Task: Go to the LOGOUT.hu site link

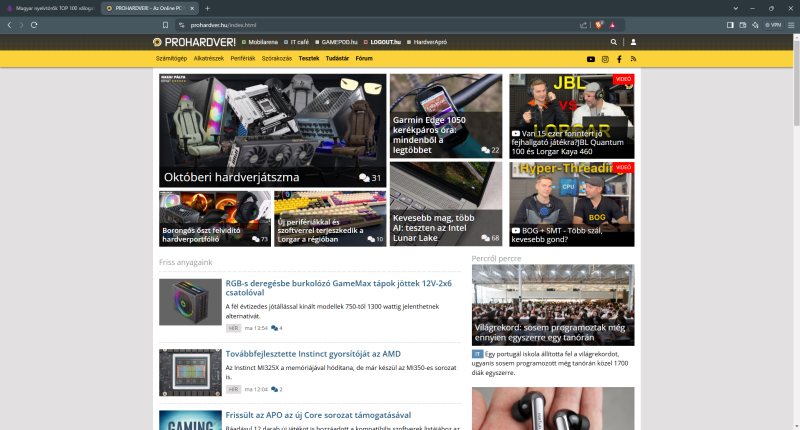Action: 382,42
